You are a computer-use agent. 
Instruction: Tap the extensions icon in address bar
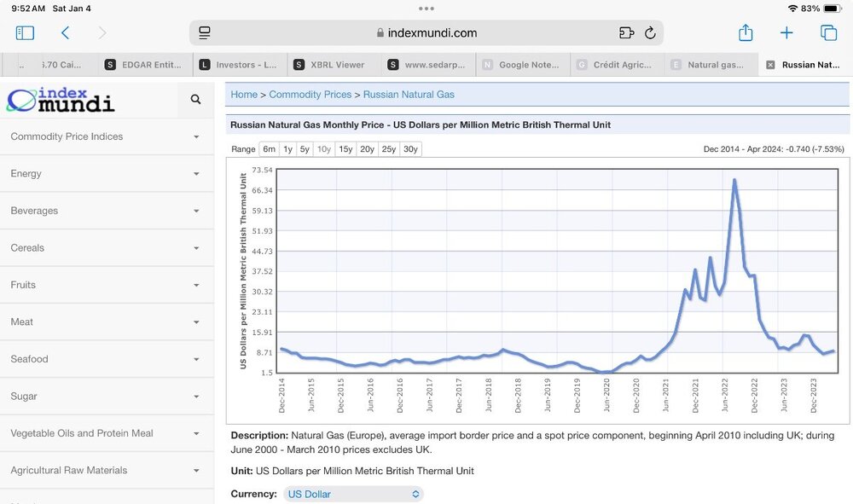tap(627, 33)
